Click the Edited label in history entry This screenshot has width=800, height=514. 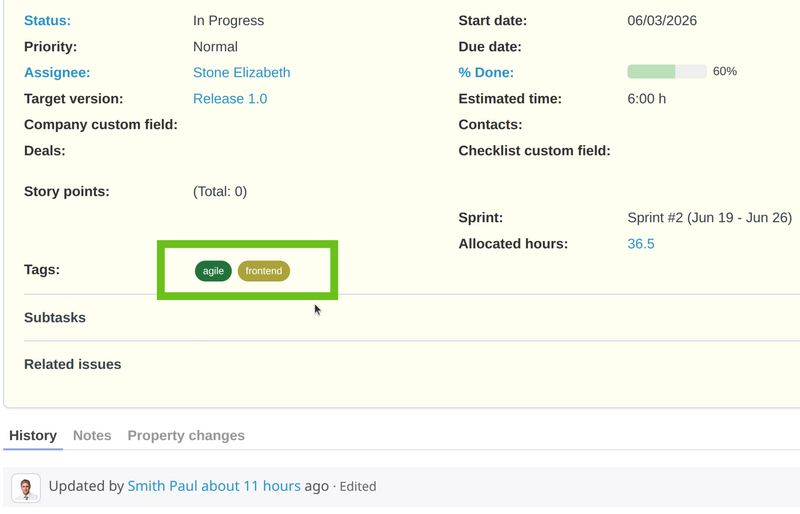(358, 486)
